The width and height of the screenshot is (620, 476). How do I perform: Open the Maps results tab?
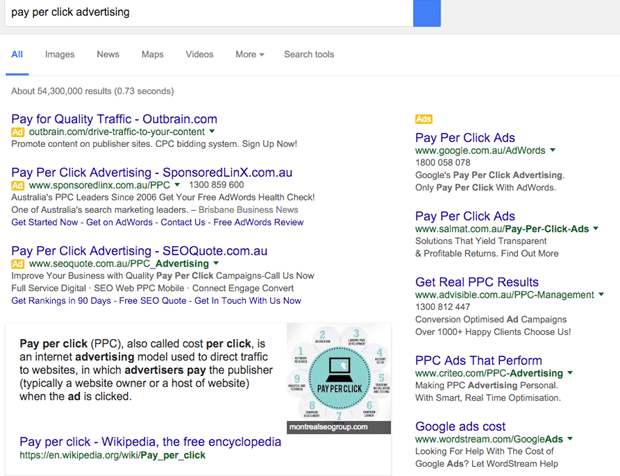coord(152,54)
